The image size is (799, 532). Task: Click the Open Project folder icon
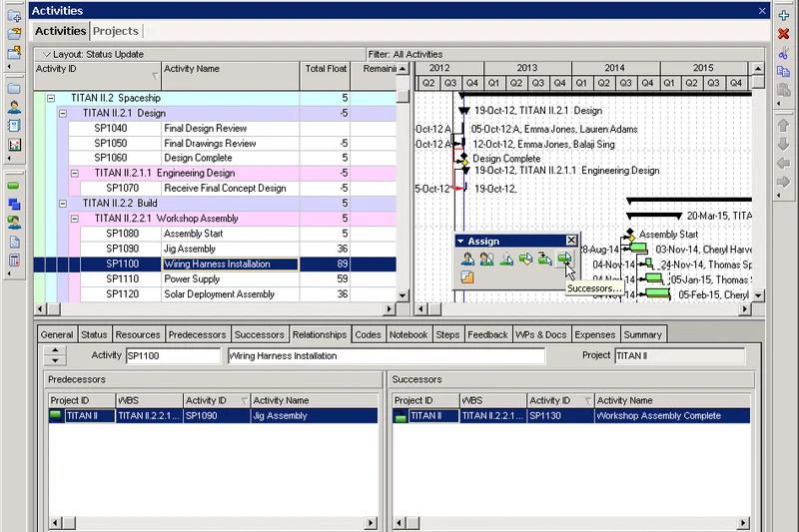point(14,34)
